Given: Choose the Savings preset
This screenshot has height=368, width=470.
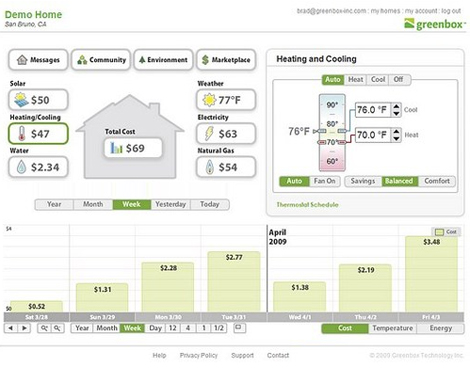Looking at the screenshot, I should click(363, 181).
